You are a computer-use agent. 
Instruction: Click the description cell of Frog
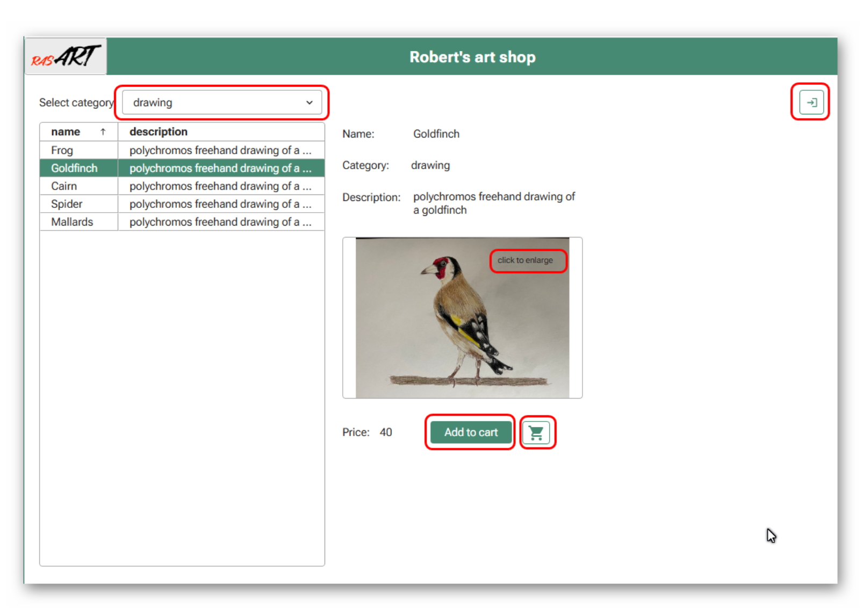[221, 150]
